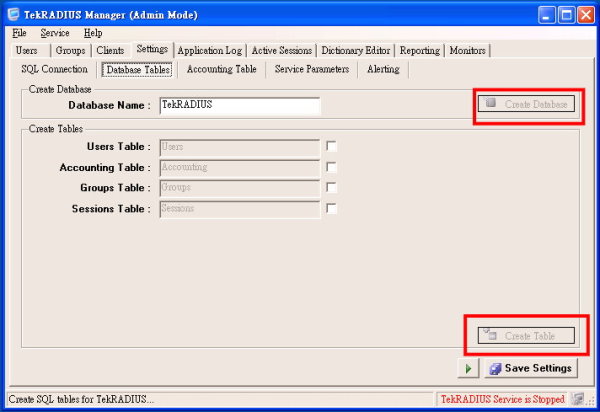The width and height of the screenshot is (600, 412).
Task: Open the File menu
Action: click(19, 33)
